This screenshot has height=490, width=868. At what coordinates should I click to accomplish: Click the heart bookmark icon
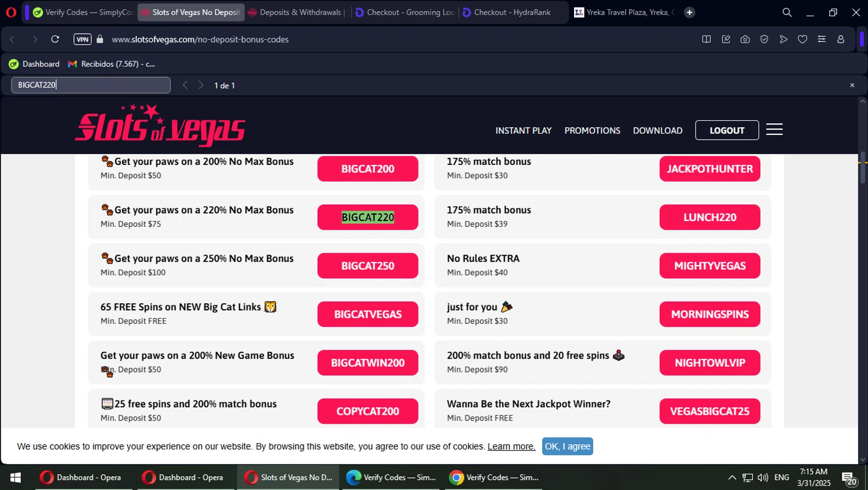point(803,39)
